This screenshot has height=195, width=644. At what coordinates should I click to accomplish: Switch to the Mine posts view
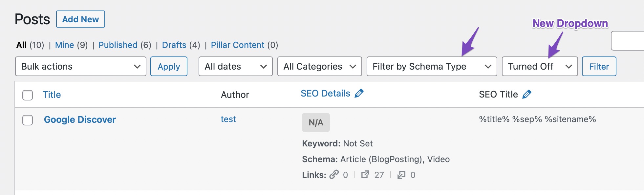(x=64, y=45)
